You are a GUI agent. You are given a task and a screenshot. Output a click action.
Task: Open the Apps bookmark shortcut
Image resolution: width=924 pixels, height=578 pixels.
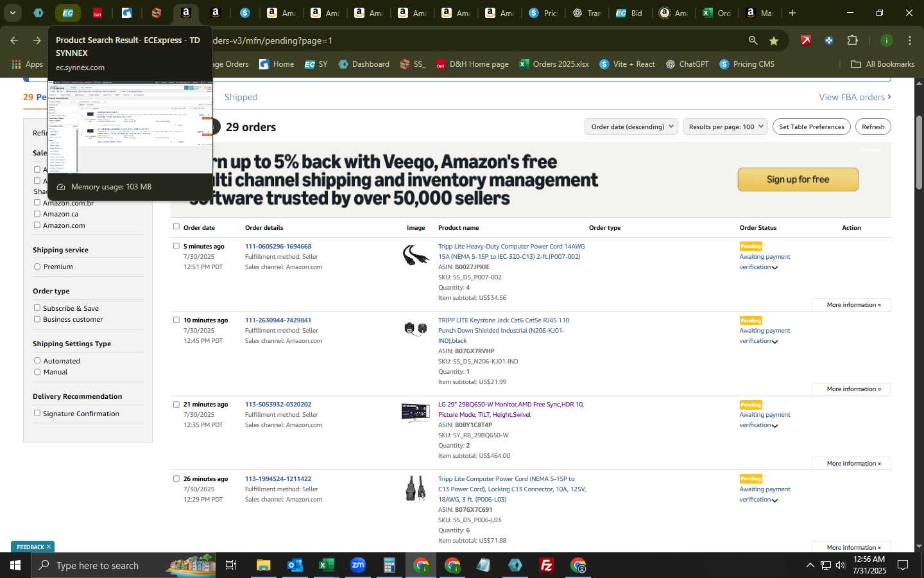[28, 64]
